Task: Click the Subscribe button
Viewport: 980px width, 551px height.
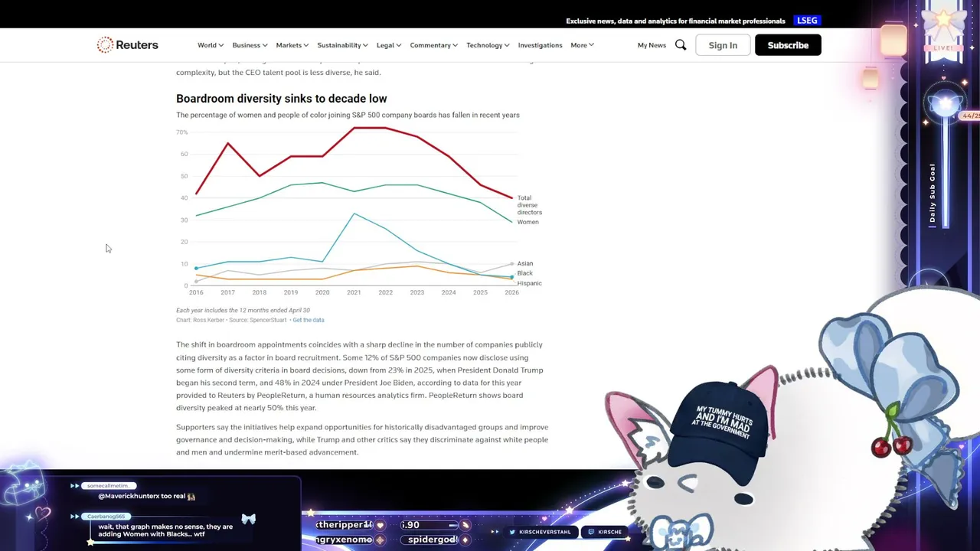Action: pos(788,45)
